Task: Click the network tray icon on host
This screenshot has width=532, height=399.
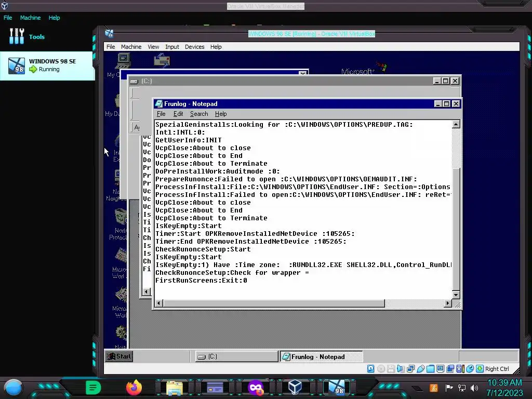Action: [462, 388]
